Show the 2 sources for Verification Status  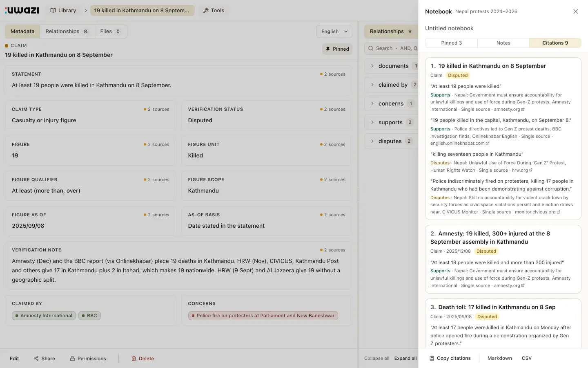point(333,110)
